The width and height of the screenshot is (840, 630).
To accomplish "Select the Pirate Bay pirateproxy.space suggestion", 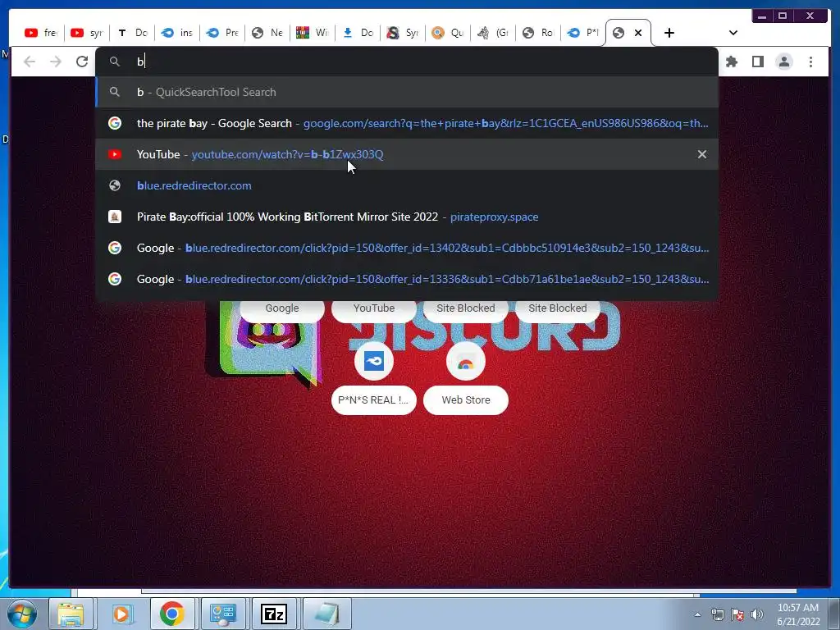I will coord(407,217).
